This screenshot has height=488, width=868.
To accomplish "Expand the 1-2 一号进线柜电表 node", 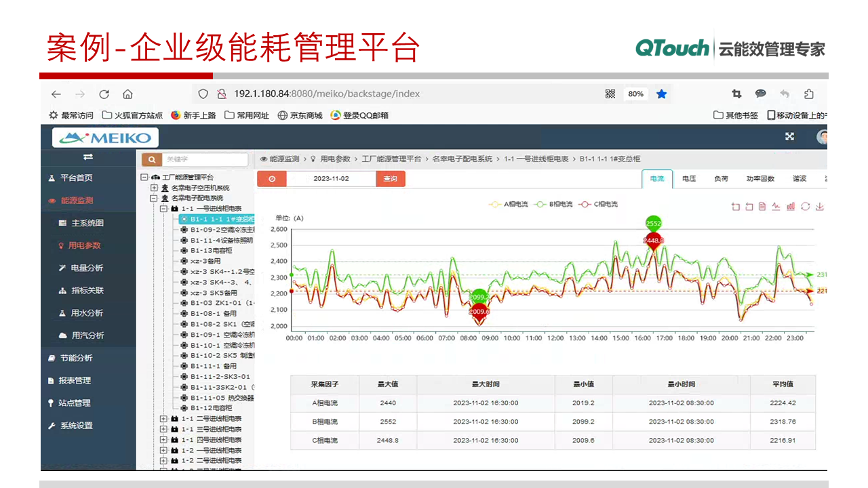I will click(x=163, y=449).
